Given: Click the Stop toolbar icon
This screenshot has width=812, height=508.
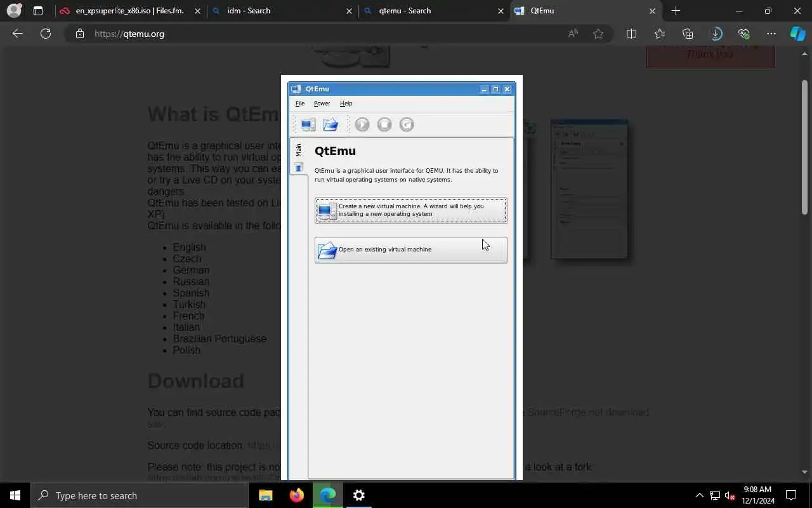Looking at the screenshot, I should tap(384, 124).
